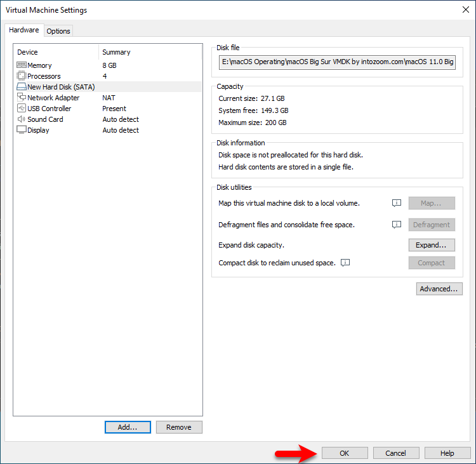This screenshot has height=464, width=476.
Task: Click the Disk file path field
Action: (337, 62)
